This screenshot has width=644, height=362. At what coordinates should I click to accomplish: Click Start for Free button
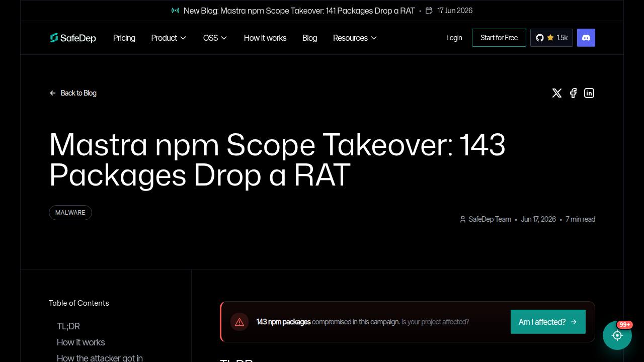tap(499, 38)
